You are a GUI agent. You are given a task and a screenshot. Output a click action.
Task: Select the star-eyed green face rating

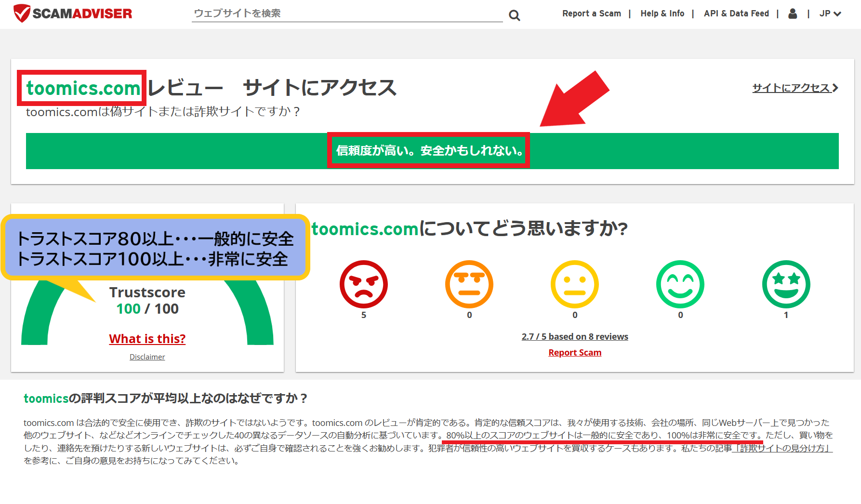(x=786, y=284)
